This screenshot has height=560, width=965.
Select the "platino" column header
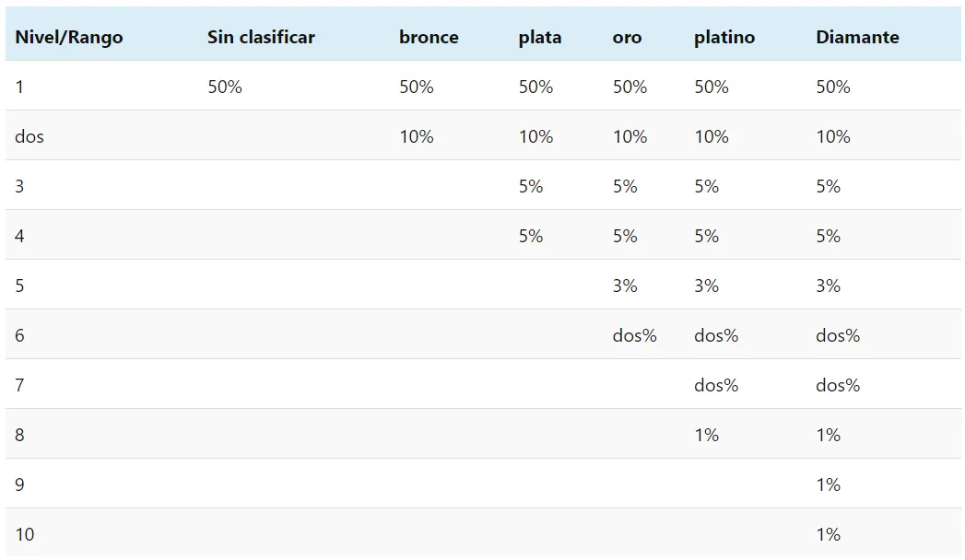(x=724, y=38)
